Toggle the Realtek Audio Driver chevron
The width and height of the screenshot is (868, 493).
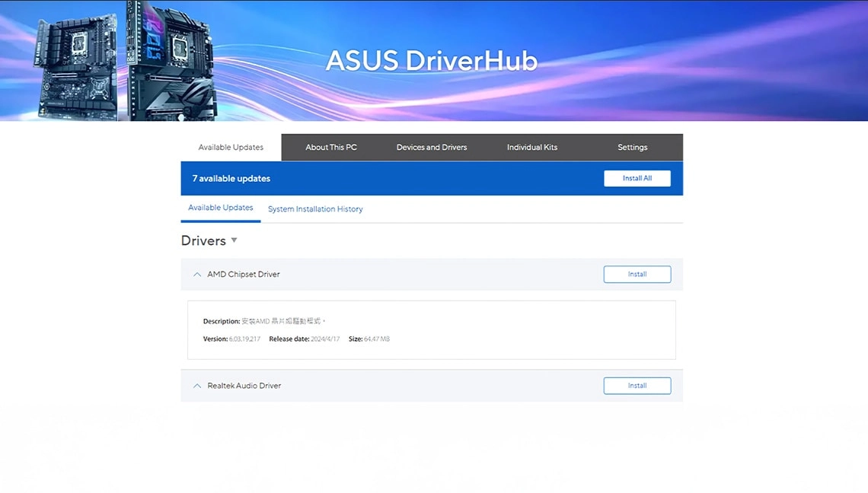[x=197, y=386]
